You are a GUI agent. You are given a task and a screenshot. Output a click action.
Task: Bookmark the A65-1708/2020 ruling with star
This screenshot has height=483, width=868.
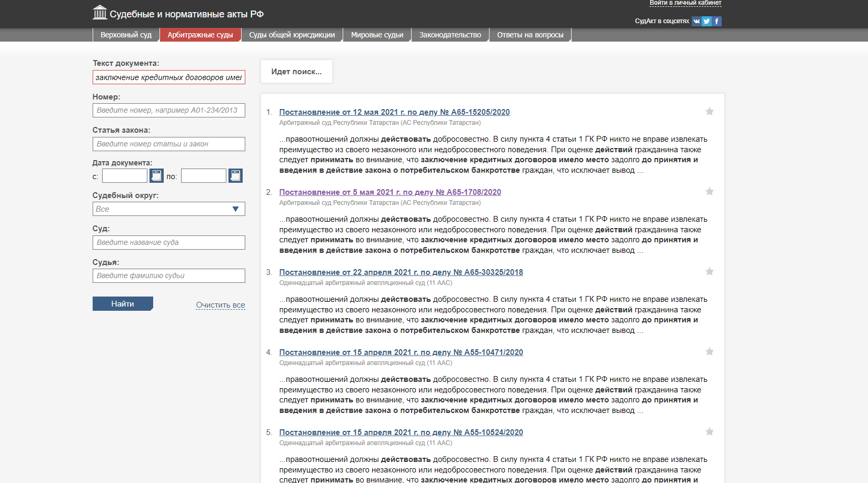coord(709,192)
